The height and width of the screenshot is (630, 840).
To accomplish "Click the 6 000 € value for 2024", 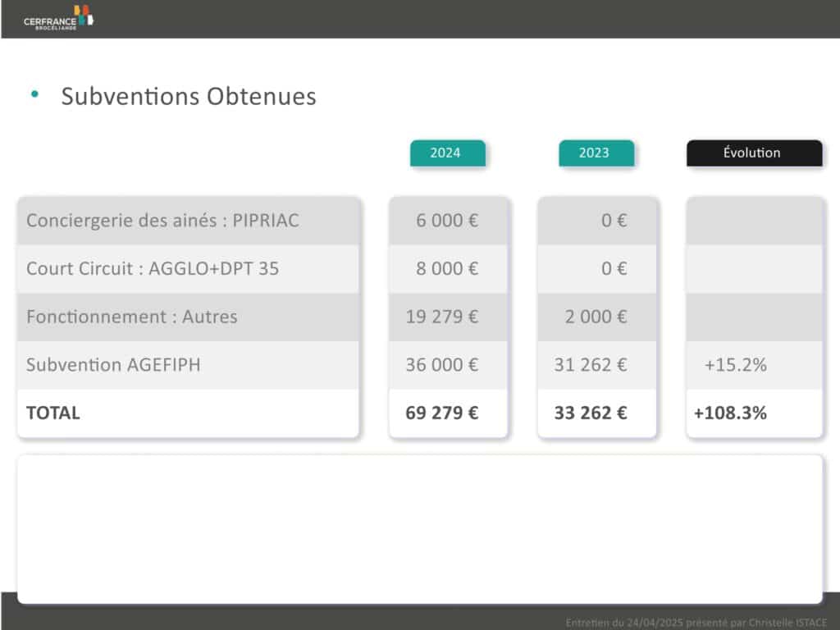I will (x=447, y=221).
